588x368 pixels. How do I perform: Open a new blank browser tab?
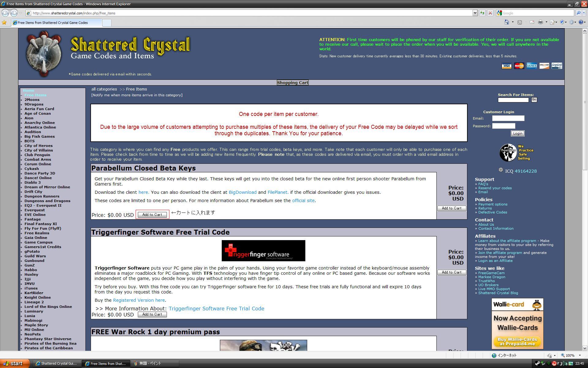pos(107,23)
